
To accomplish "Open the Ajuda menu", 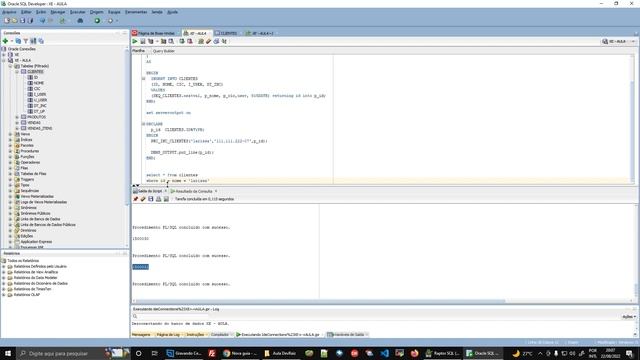I will tap(173, 12).
